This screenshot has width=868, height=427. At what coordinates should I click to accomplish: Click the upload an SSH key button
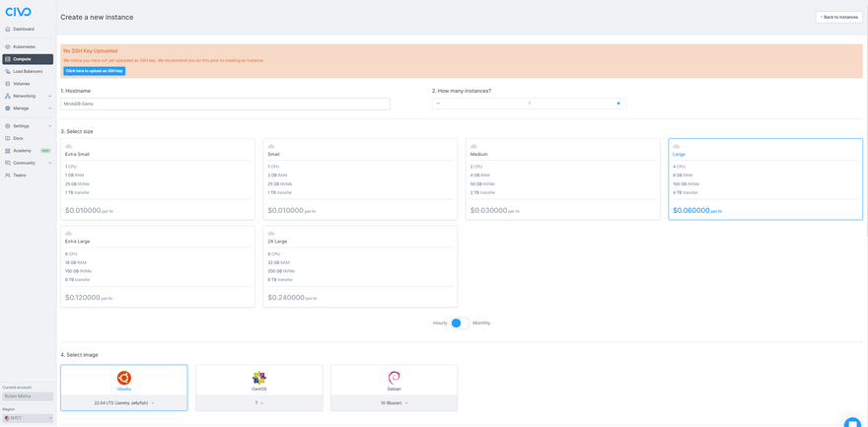[95, 71]
